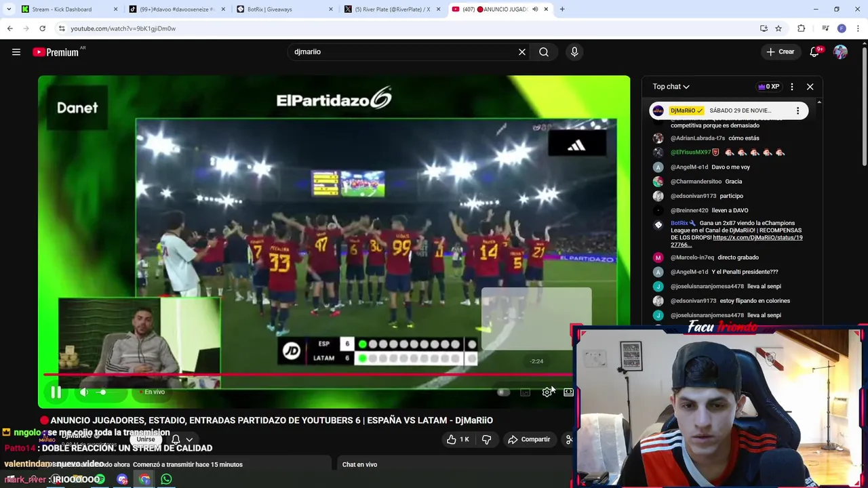Image resolution: width=868 pixels, height=488 pixels.
Task: Click @Breinner420's "lleven a DAVO" message
Action: point(730,210)
